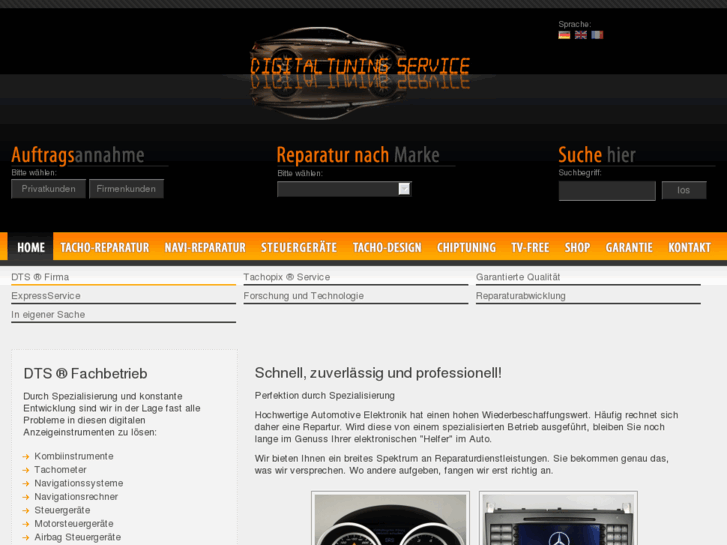
Task: Open the GARANTIE menu item
Action: pyautogui.click(x=629, y=247)
